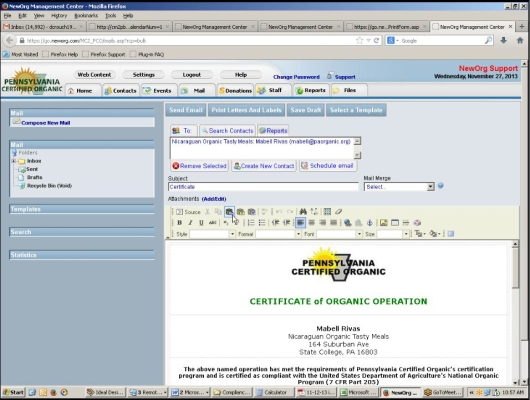530x400 pixels.
Task: Open the background color picker
Action: coord(435,234)
